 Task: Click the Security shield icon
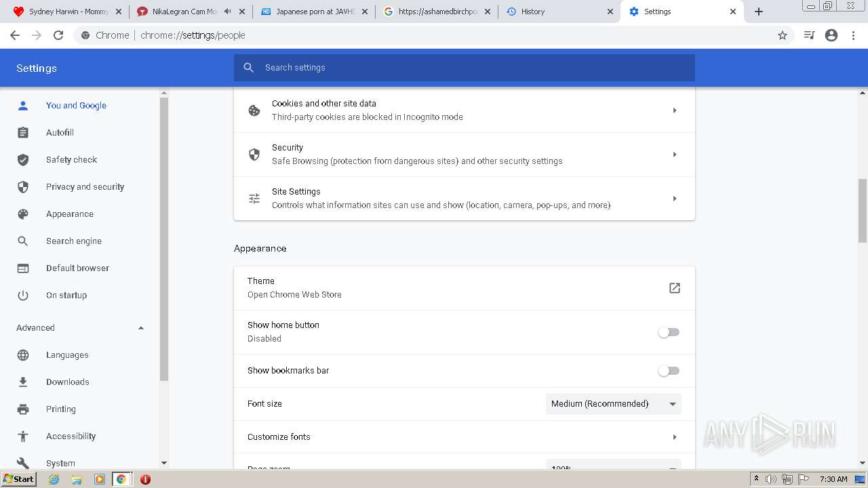254,155
